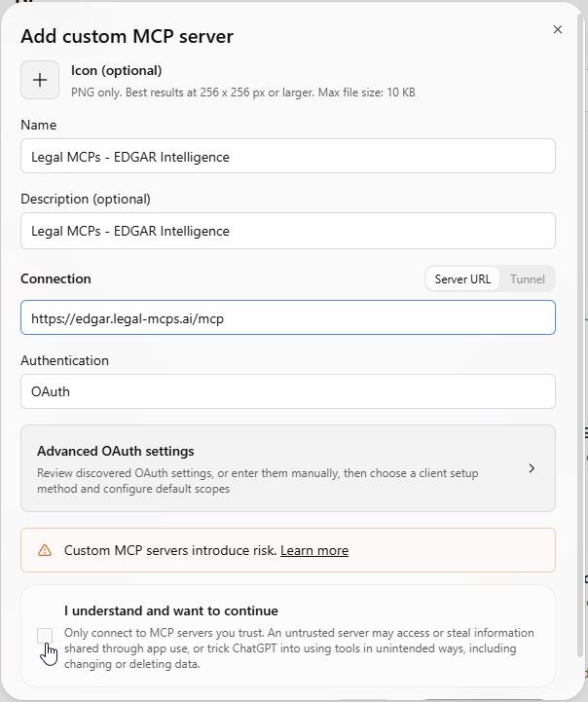Check the I understand and want to continue box

[x=45, y=635]
